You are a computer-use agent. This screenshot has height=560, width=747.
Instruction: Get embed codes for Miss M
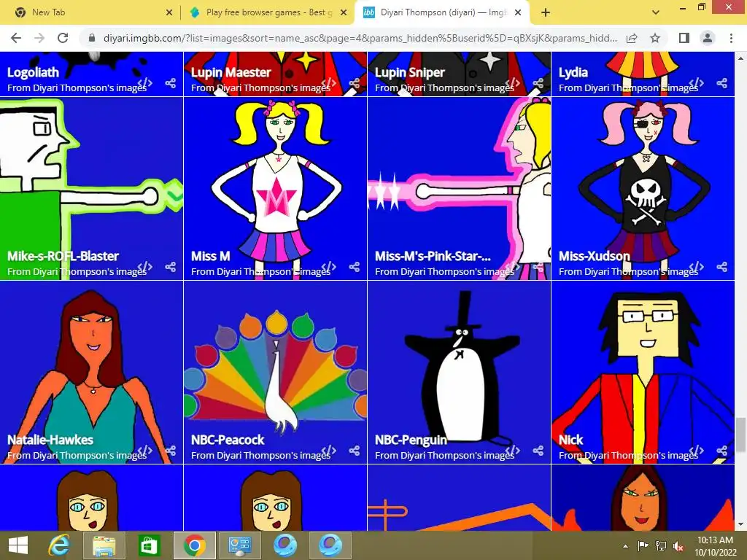[329, 267]
